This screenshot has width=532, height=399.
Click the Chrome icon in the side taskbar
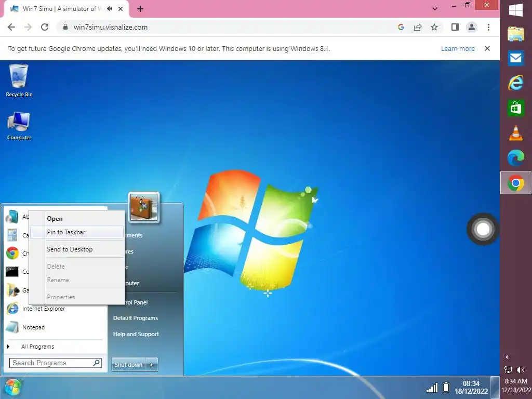pyautogui.click(x=516, y=183)
